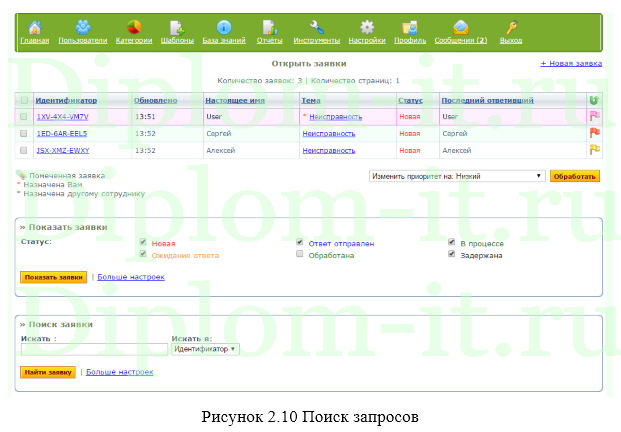
Task: Click yellow priority flag for ticket JSX-XMZ-EWXY
Action: coord(594,150)
